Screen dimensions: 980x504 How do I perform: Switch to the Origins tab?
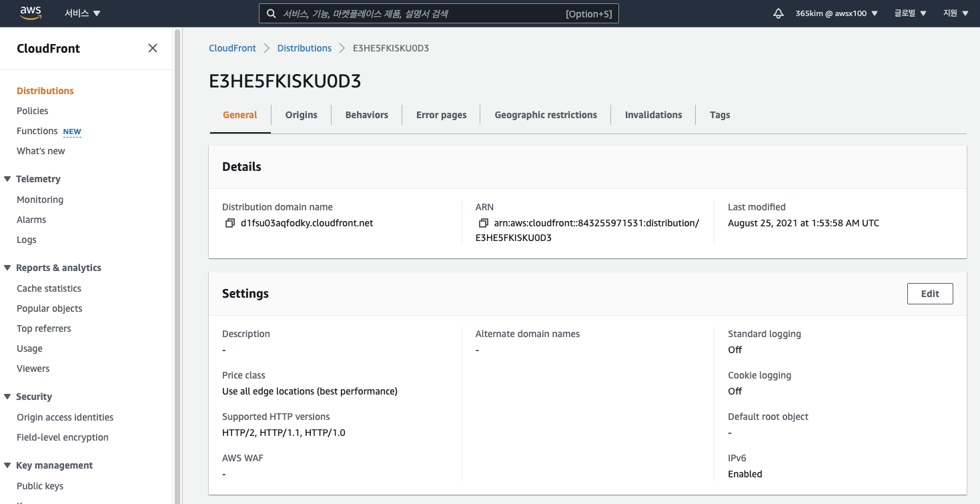[x=302, y=115]
